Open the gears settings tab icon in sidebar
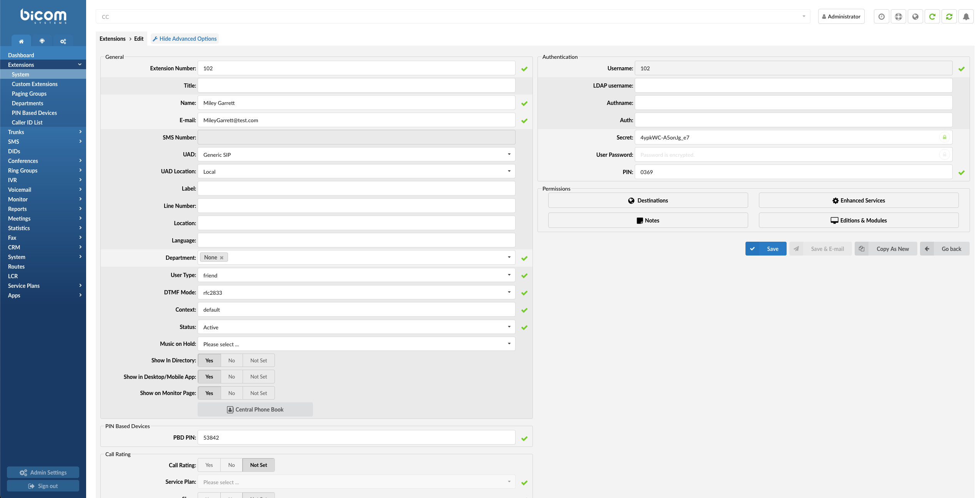This screenshot has width=980, height=498. 63,41
